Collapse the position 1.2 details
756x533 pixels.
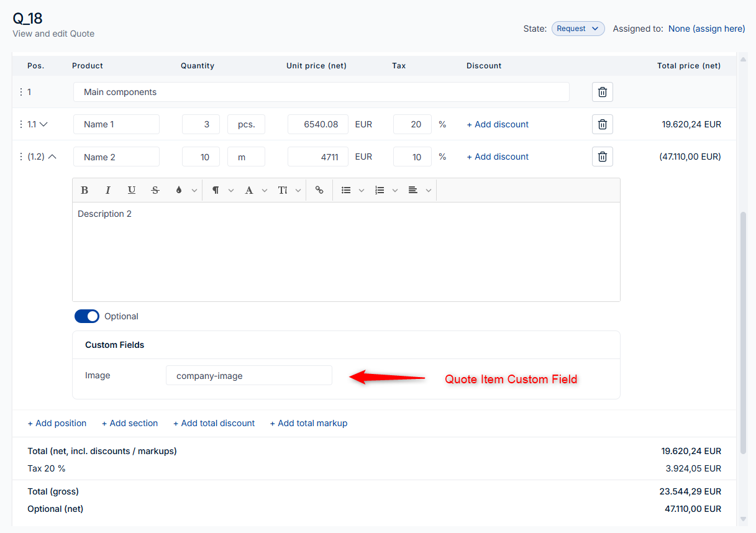52,157
